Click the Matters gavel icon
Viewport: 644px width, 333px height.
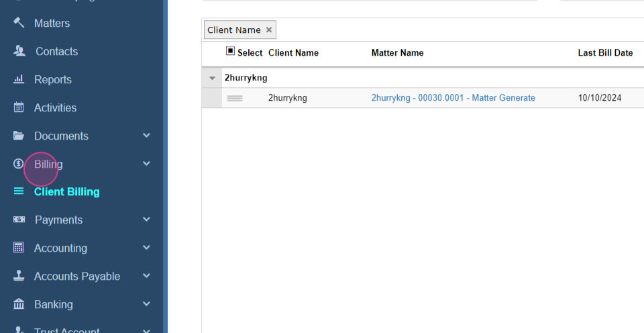(x=19, y=23)
